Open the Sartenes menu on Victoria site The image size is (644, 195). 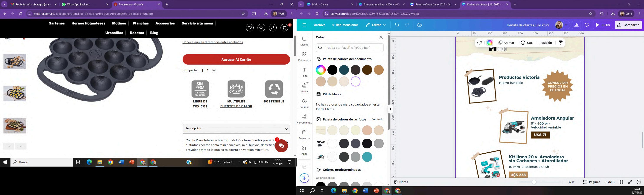[x=57, y=23]
